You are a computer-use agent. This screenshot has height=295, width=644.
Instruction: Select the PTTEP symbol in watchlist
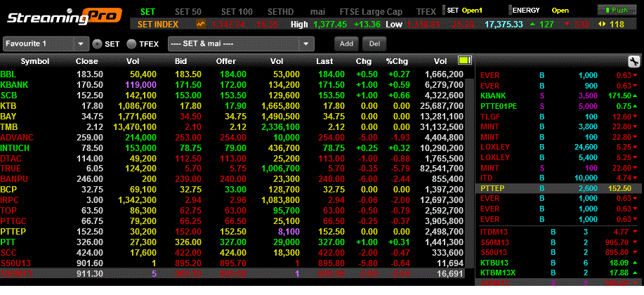(x=13, y=231)
